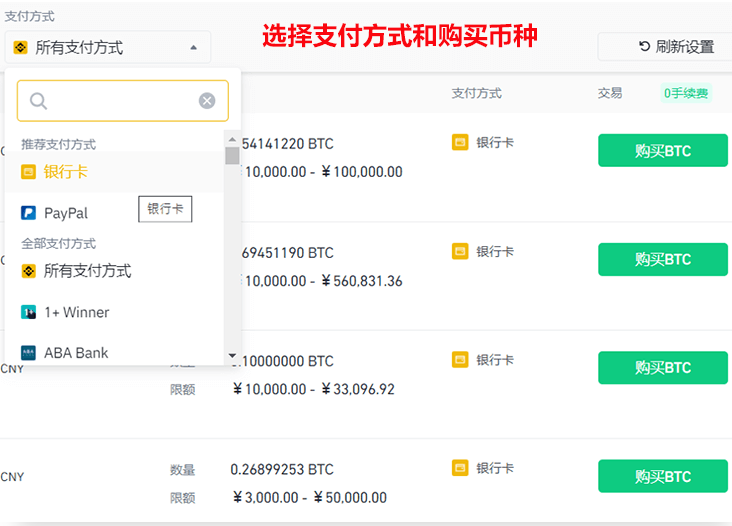Click the magnifier search icon in dropdown
Viewport: 732px width, 526px height.
(x=39, y=101)
